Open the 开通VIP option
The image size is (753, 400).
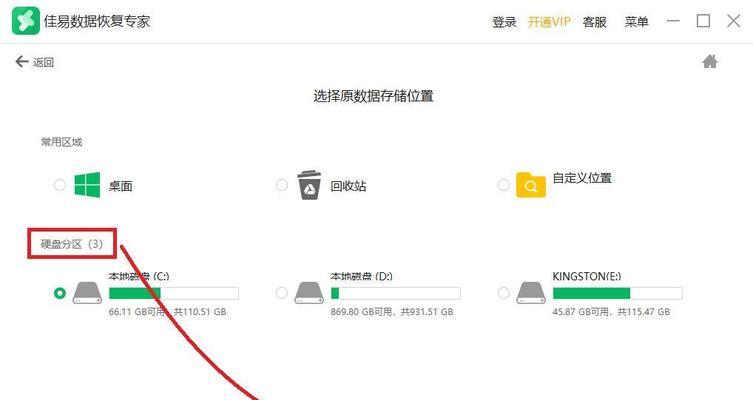click(549, 22)
